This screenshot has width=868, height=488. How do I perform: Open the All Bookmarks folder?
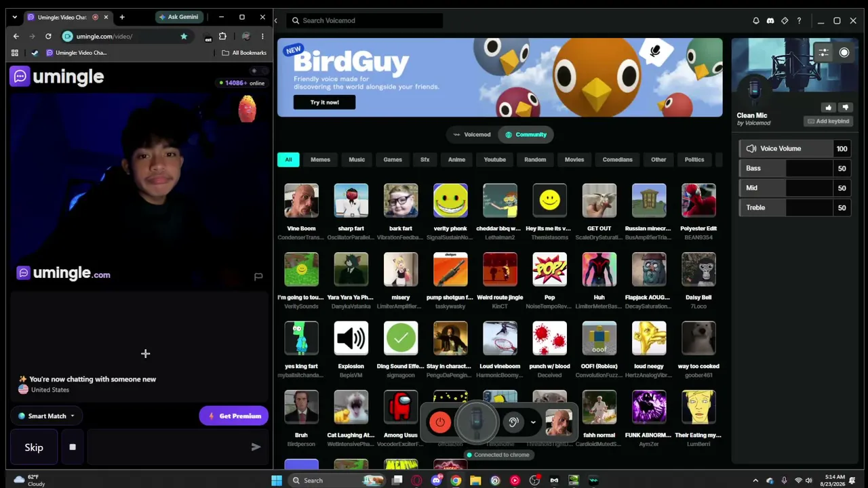(x=244, y=53)
